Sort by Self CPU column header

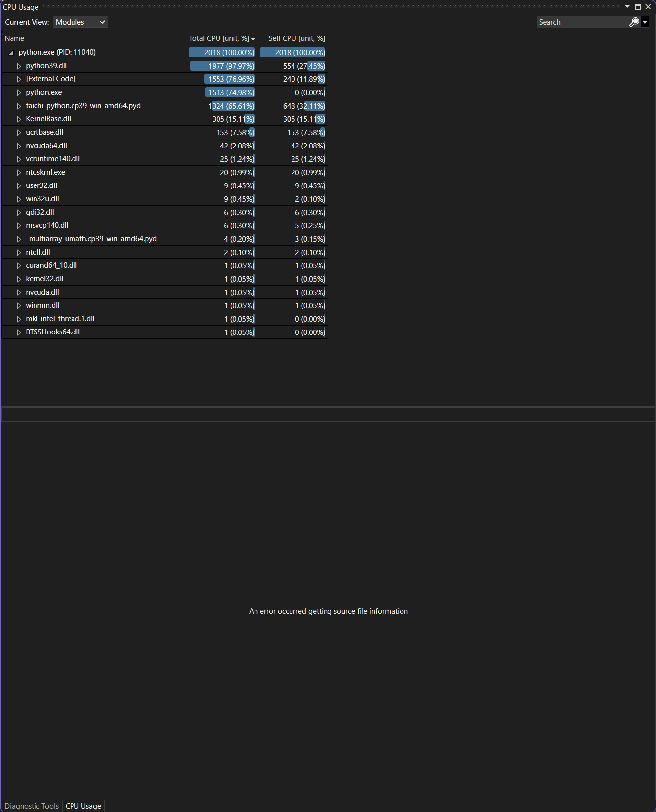click(x=293, y=38)
